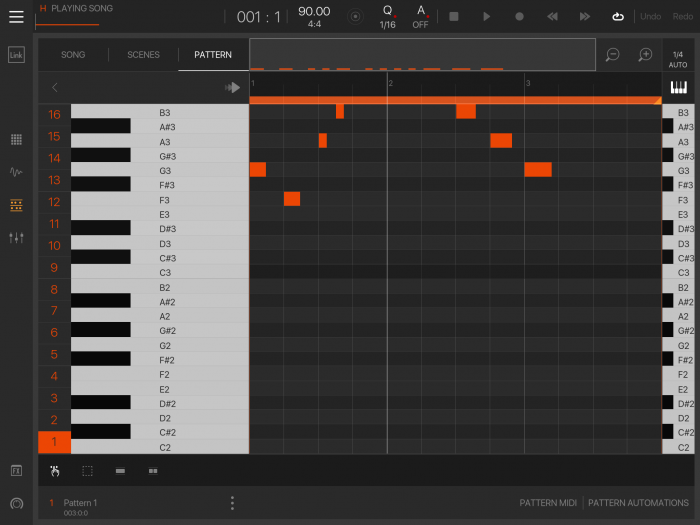This screenshot has height=525, width=700.
Task: Select the B3 note in bar 2
Action: click(x=466, y=111)
